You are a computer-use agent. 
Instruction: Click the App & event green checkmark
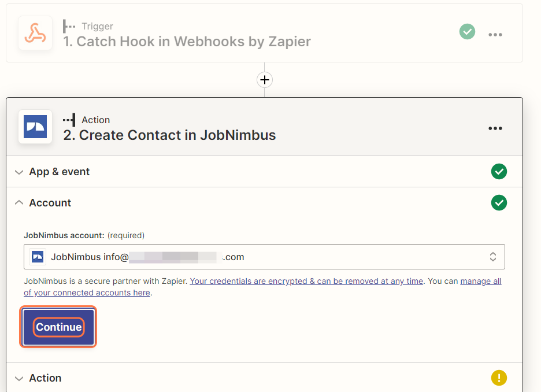[498, 172]
